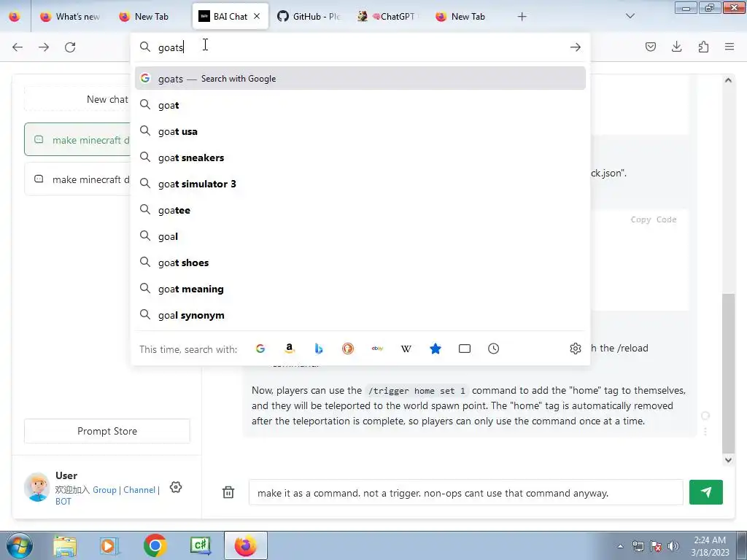Image resolution: width=747 pixels, height=560 pixels.
Task: Pick the 'goat simulator 3' suggestion
Action: pyautogui.click(x=360, y=184)
